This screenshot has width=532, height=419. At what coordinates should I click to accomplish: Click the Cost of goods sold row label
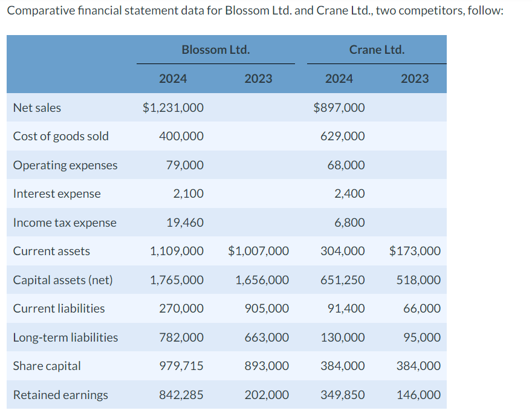pos(60,136)
